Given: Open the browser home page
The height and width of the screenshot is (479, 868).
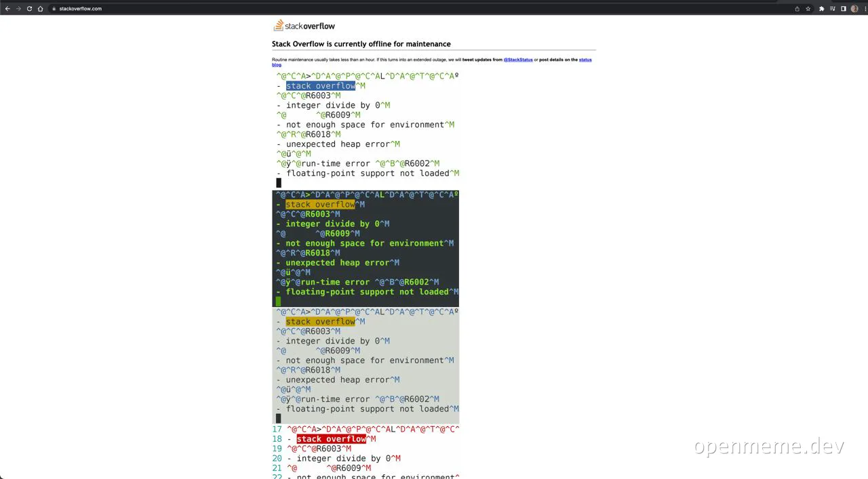Looking at the screenshot, I should [40, 9].
